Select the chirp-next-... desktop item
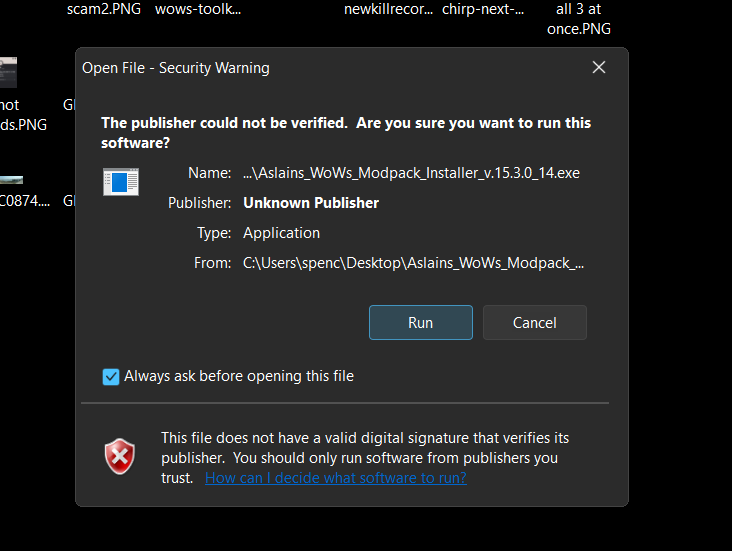Viewport: 732px width, 551px height. pos(483,9)
